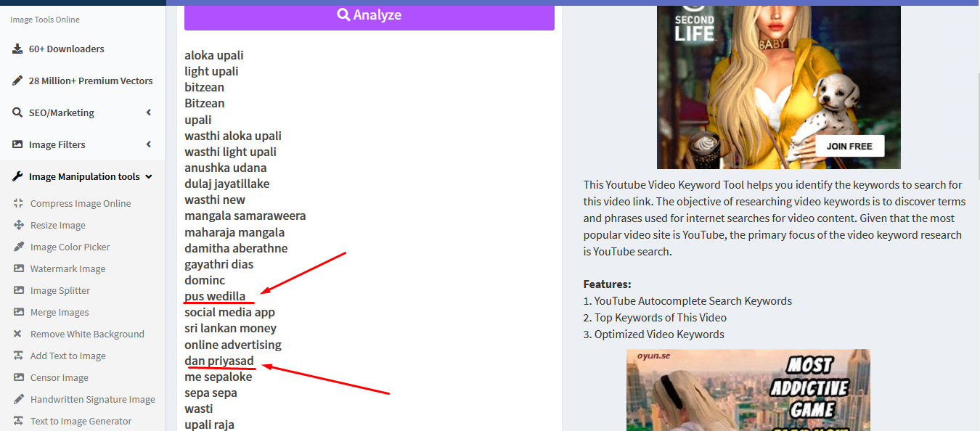This screenshot has width=980, height=431.
Task: Click keyword "dan priyasad"
Action: pyautogui.click(x=219, y=361)
